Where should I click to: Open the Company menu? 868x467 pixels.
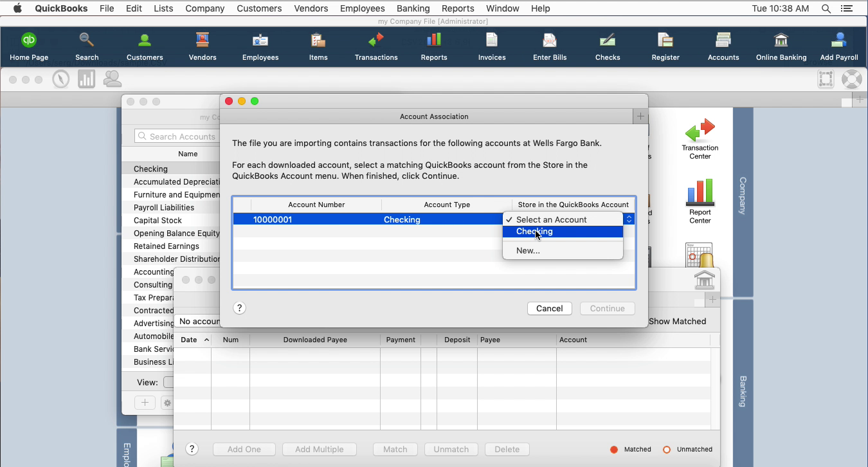[x=204, y=8]
